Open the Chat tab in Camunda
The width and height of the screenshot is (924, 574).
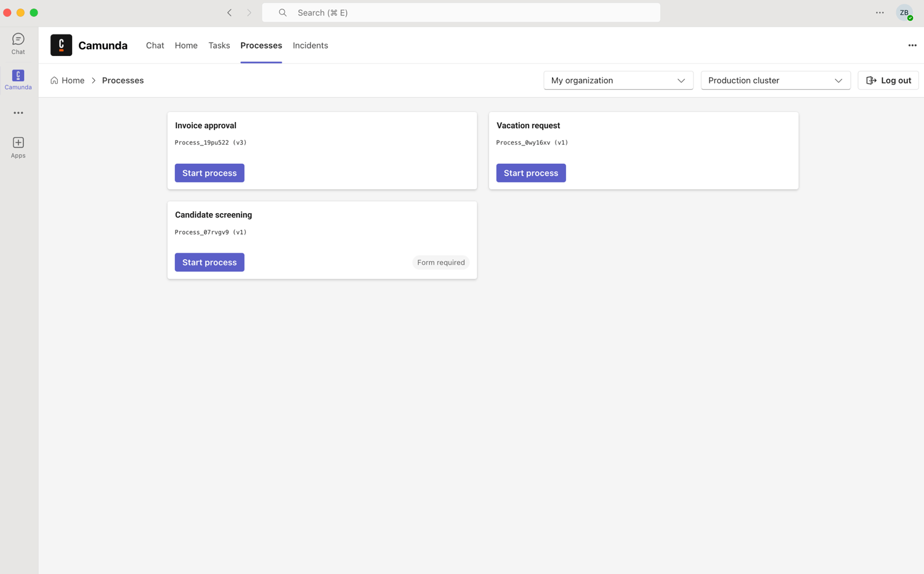click(155, 46)
